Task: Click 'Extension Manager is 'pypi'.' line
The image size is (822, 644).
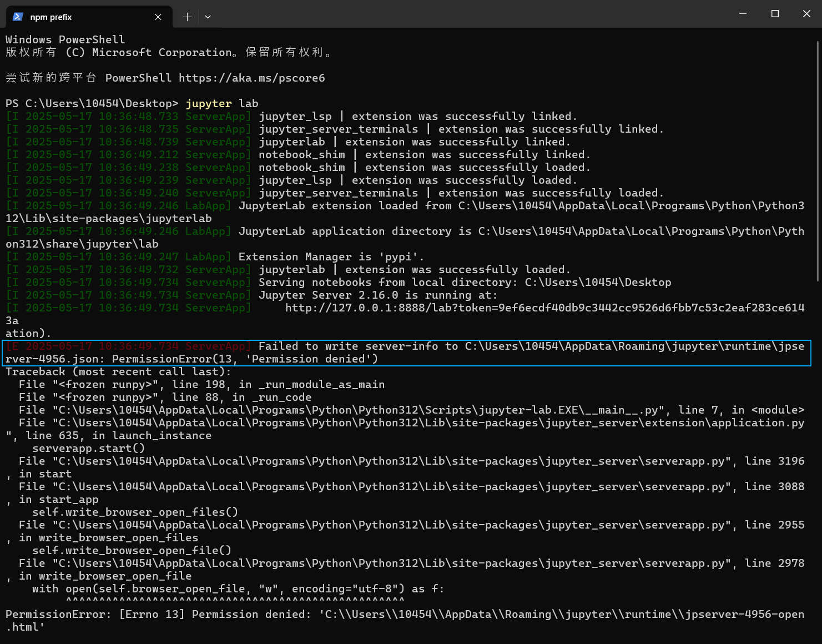Action: (x=215, y=256)
